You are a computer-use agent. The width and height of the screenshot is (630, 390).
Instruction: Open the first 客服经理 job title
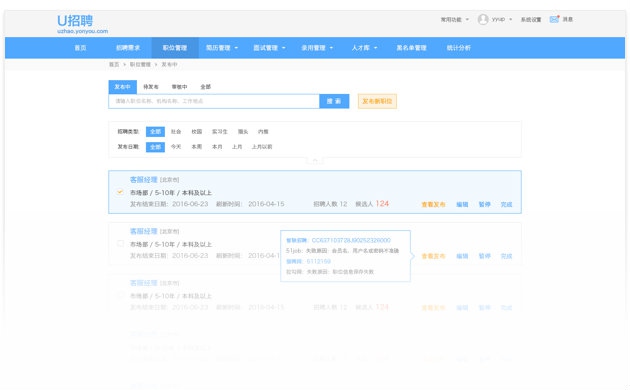point(143,180)
